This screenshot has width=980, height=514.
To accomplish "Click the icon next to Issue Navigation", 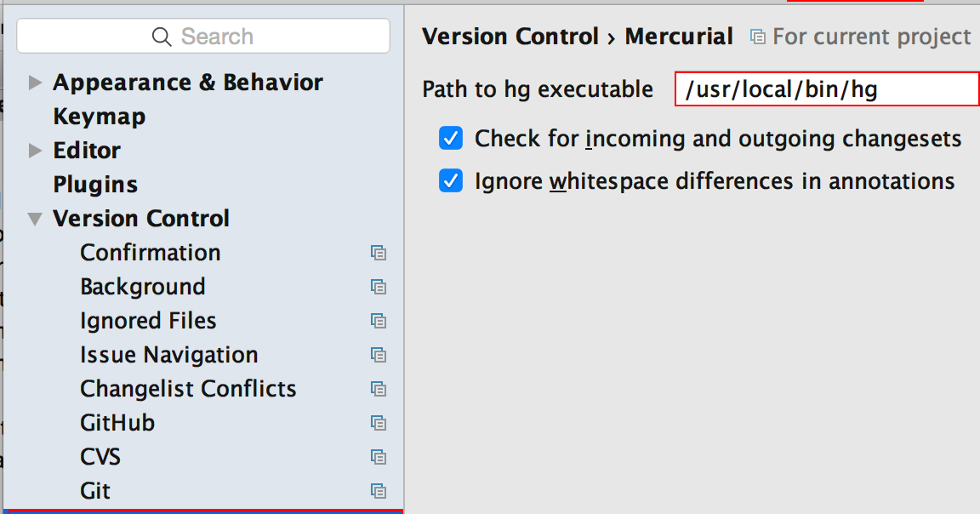I will point(378,355).
